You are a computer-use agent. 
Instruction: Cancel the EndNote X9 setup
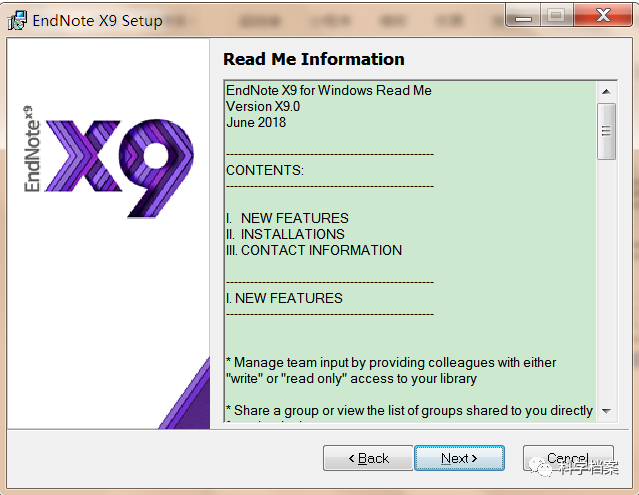[568, 458]
